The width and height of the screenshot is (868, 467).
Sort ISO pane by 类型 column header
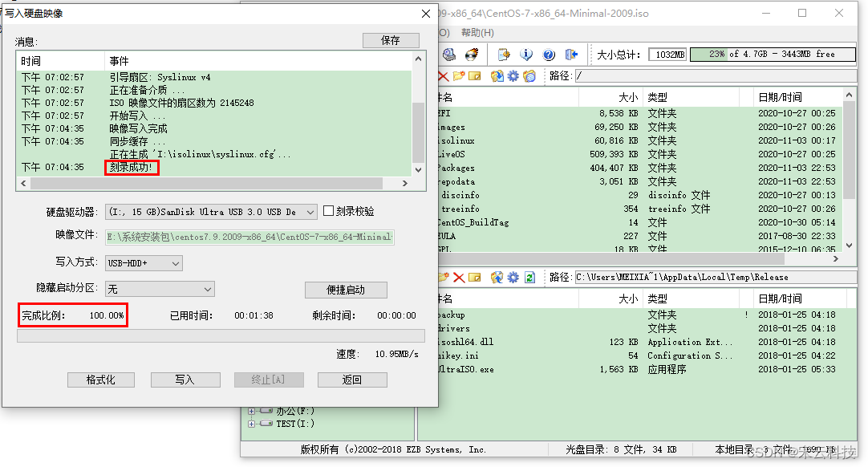click(690, 98)
